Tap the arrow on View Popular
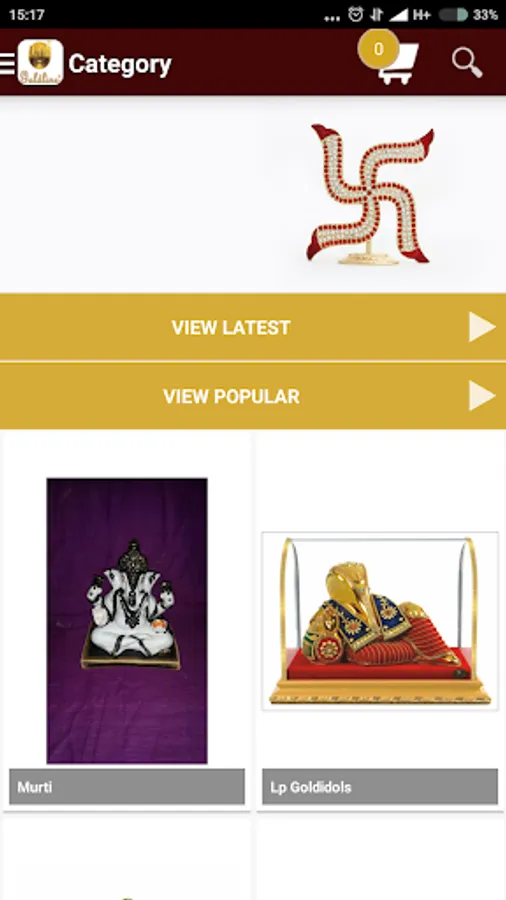 (482, 396)
